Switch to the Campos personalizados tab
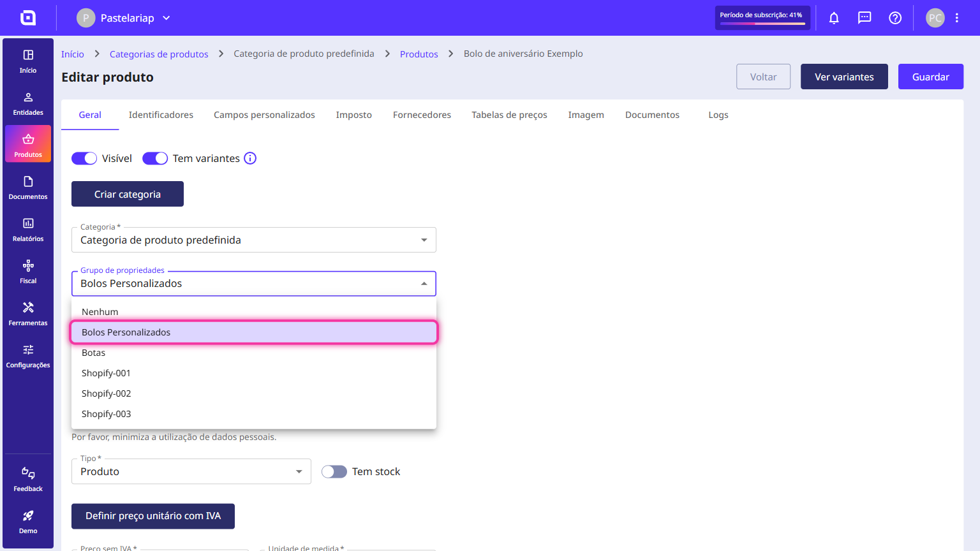This screenshot has height=551, width=980. [264, 115]
